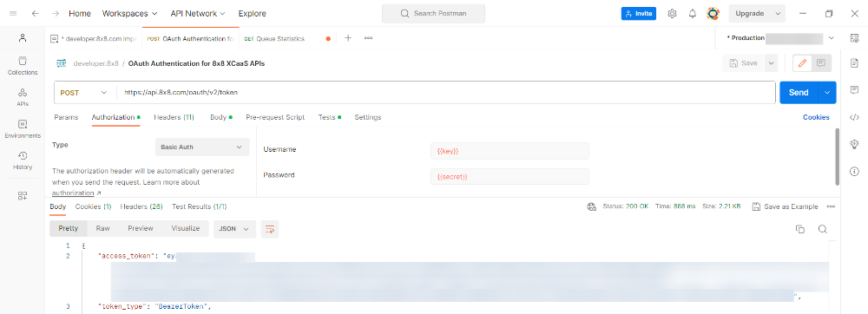The height and width of the screenshot is (314, 868).
Task: Select the Raw response view
Action: point(102,228)
